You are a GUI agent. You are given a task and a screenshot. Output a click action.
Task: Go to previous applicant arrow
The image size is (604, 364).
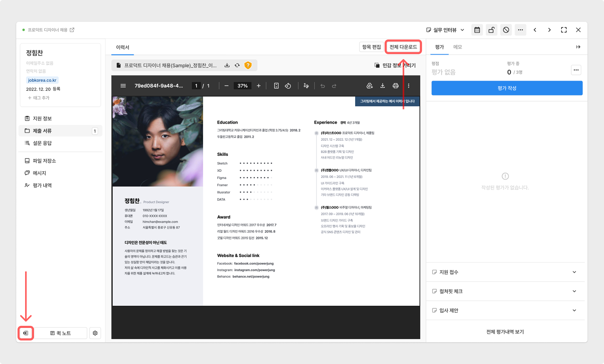[x=535, y=30]
